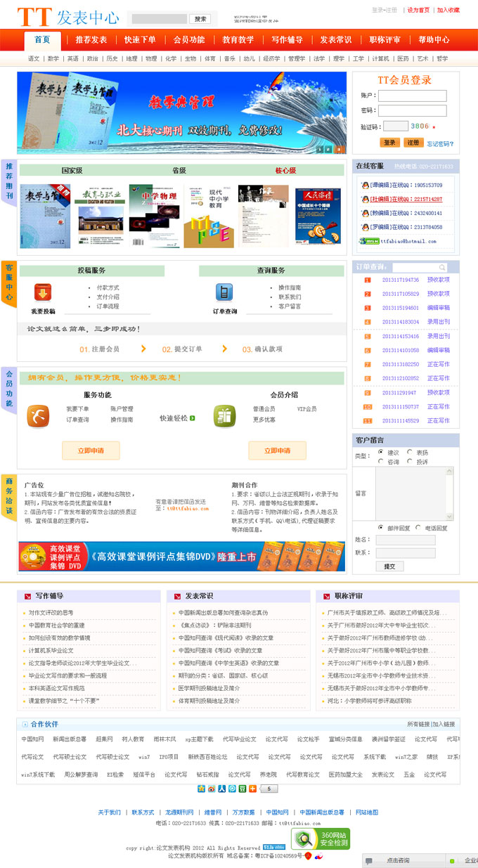Image resolution: width=478 pixels, height=868 pixels.
Task: Click the 360网站安全检测 badge
Action: pyautogui.click(x=321, y=838)
